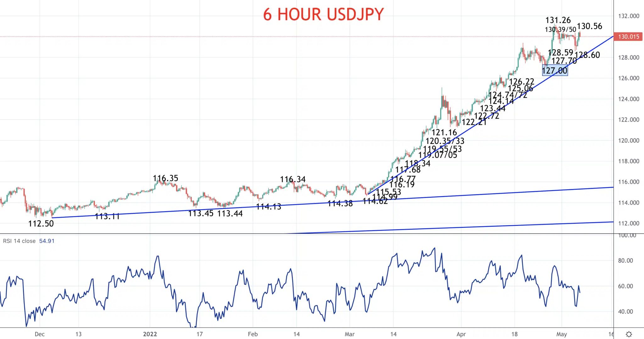Screen dimensions: 644x339
Task: Select the 130.56 price annotation
Action: tap(590, 26)
